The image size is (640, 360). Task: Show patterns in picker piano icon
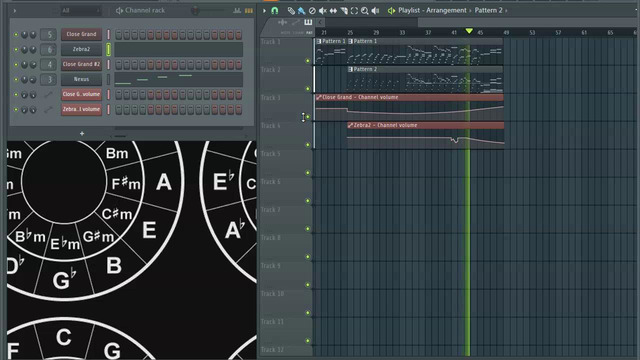[x=308, y=22]
